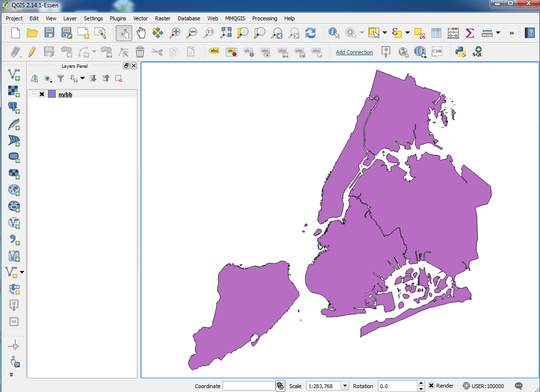Open the Vector menu
The image size is (540, 392).
click(140, 18)
